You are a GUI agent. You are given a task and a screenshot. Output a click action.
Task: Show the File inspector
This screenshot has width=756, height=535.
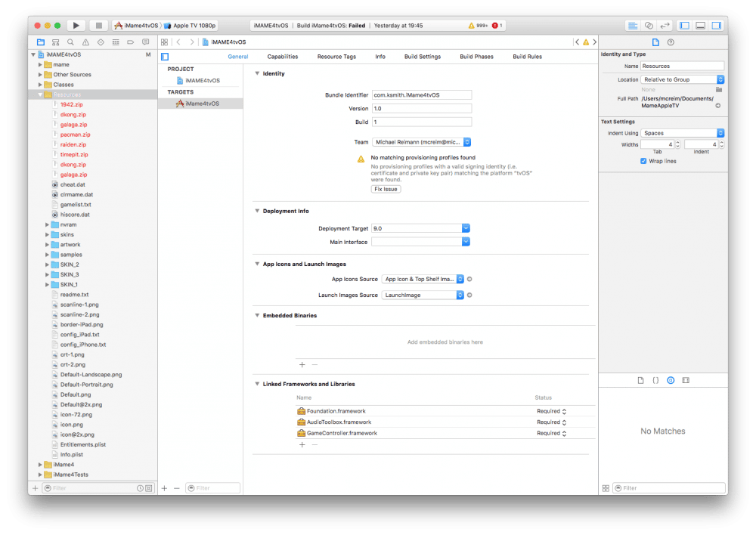pos(655,42)
